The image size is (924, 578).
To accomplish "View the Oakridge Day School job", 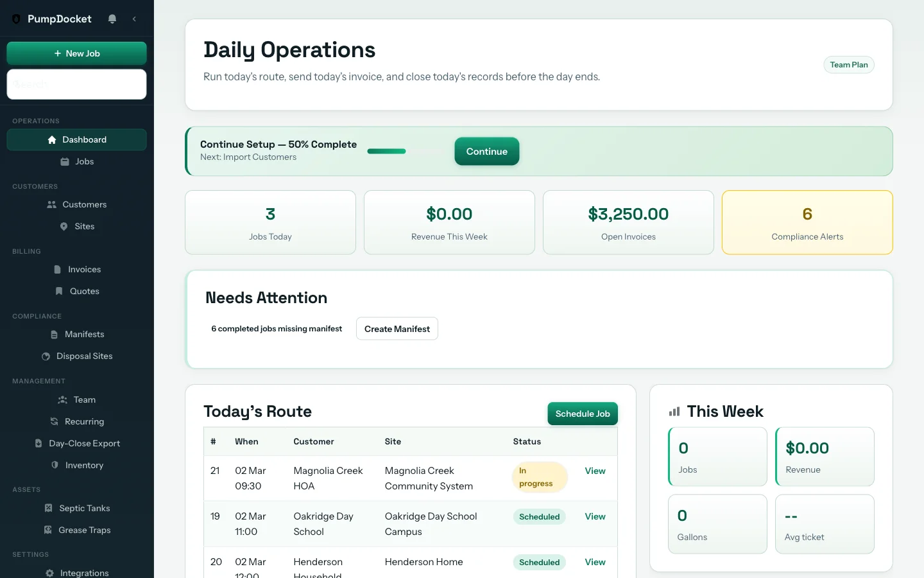I will pos(594,516).
